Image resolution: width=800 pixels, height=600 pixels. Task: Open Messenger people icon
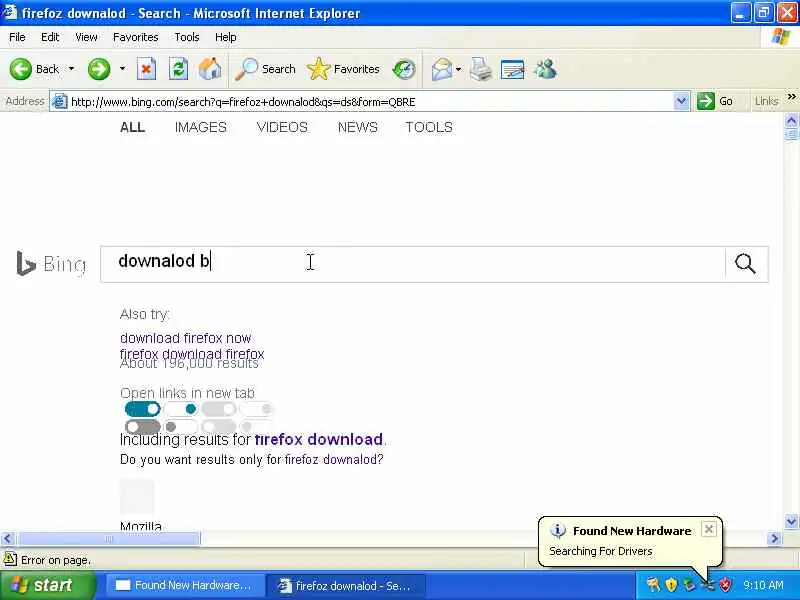(x=545, y=69)
